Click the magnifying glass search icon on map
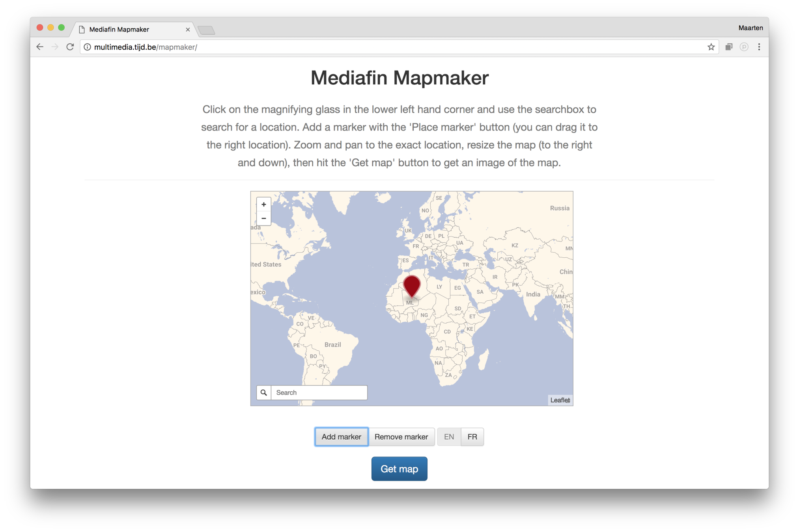The height and width of the screenshot is (532, 799). (264, 392)
